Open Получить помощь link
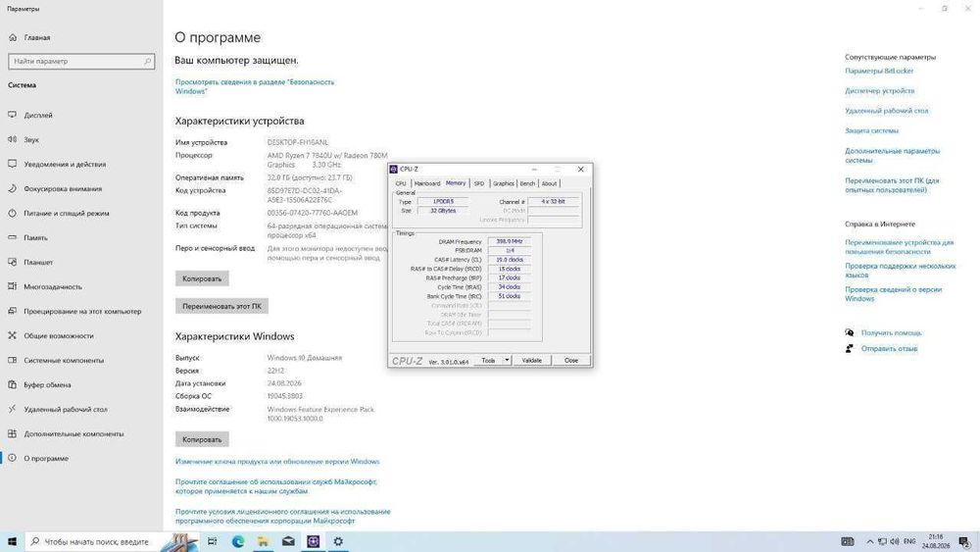980x552 pixels. coord(891,332)
